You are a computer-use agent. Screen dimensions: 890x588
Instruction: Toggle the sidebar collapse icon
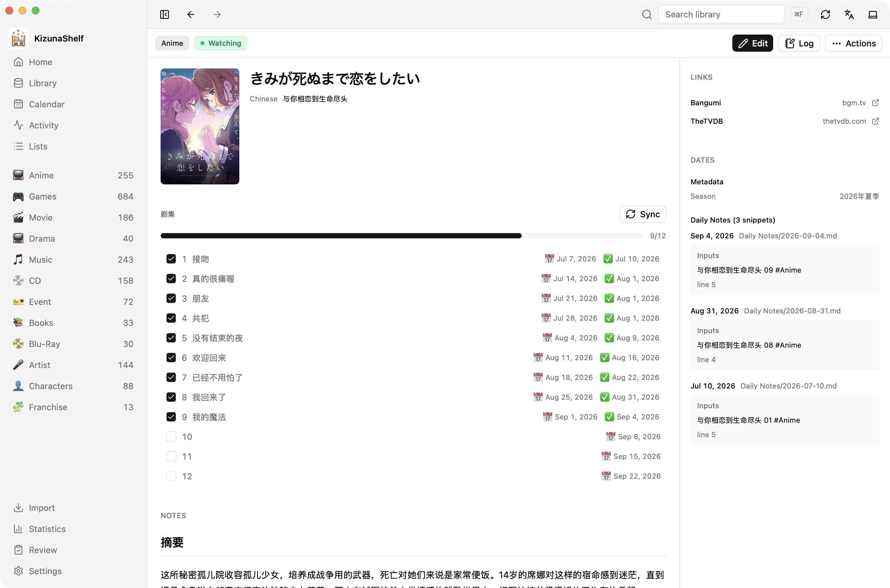pyautogui.click(x=164, y=14)
